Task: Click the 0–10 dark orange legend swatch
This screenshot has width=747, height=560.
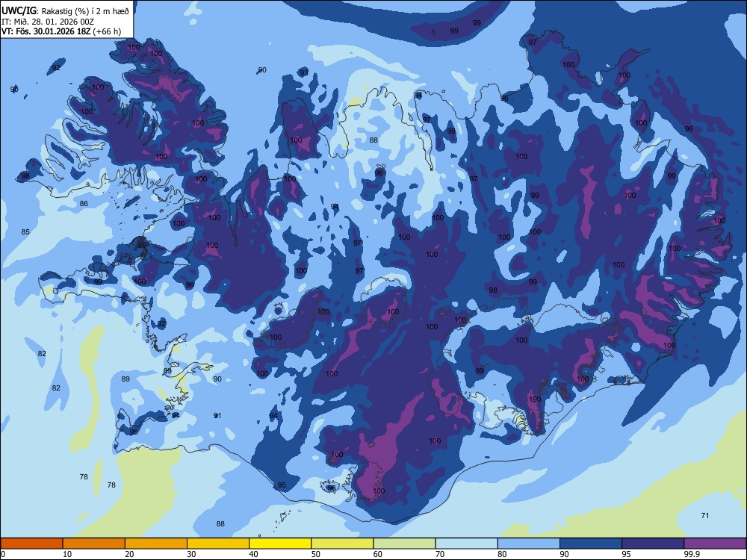Action: 31,544
